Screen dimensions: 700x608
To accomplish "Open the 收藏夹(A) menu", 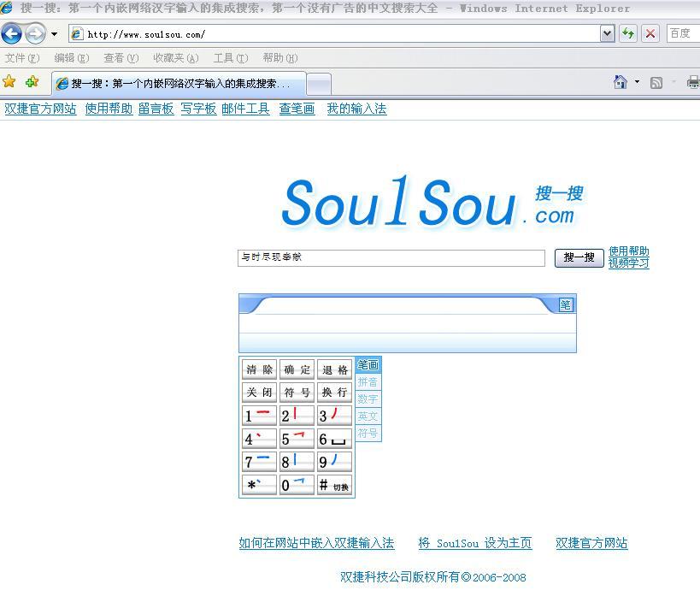I will (176, 58).
